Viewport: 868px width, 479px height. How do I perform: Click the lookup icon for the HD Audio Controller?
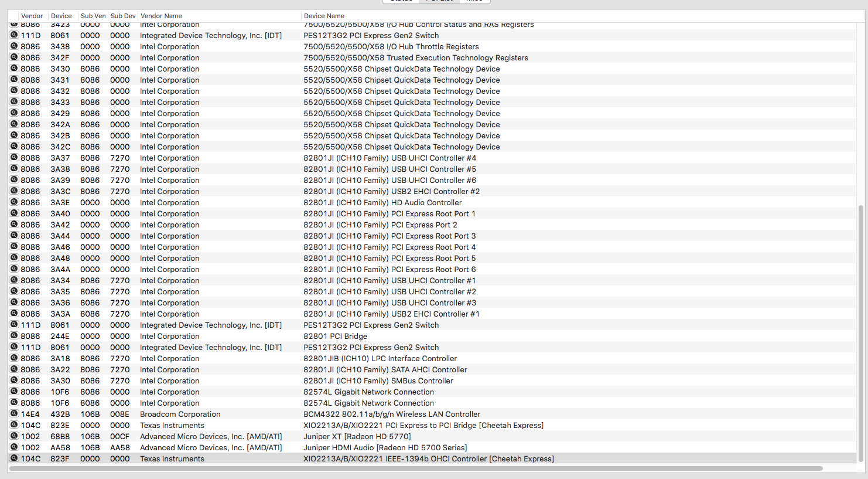click(x=14, y=202)
